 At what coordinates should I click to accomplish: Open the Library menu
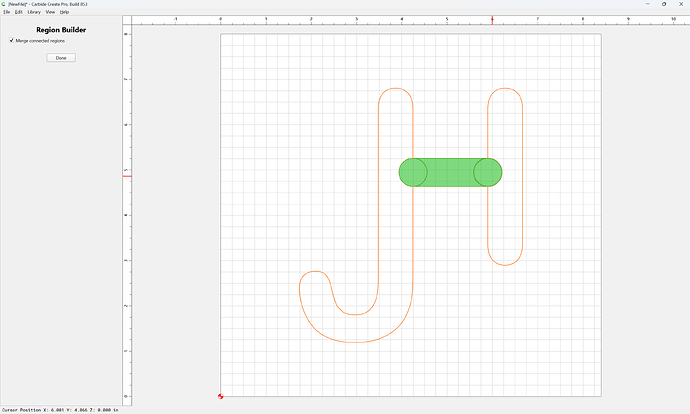(x=34, y=12)
